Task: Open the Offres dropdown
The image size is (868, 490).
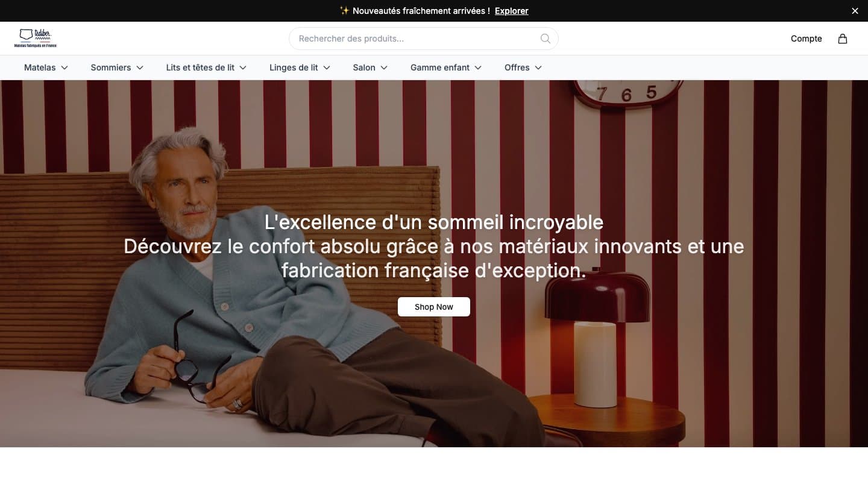Action: (523, 68)
